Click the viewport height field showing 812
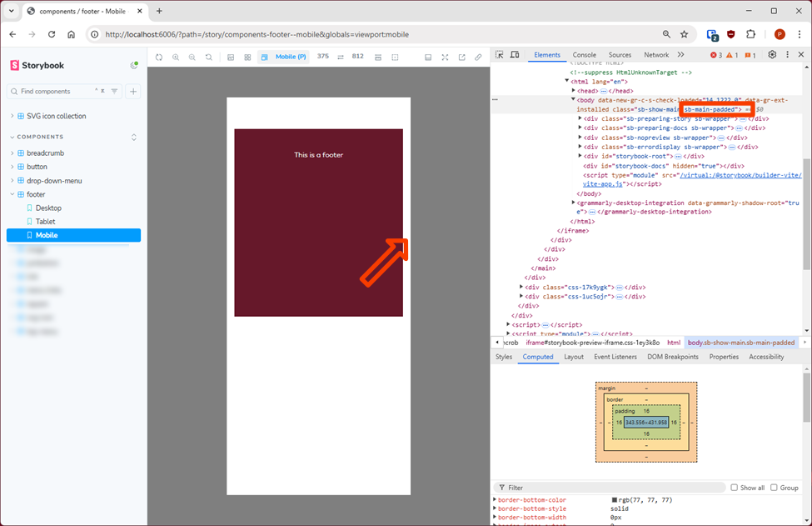The height and width of the screenshot is (526, 812). click(x=358, y=57)
